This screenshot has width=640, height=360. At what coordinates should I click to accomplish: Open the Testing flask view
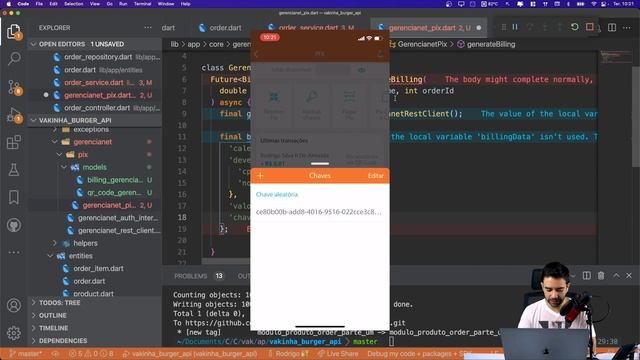[x=14, y=170]
